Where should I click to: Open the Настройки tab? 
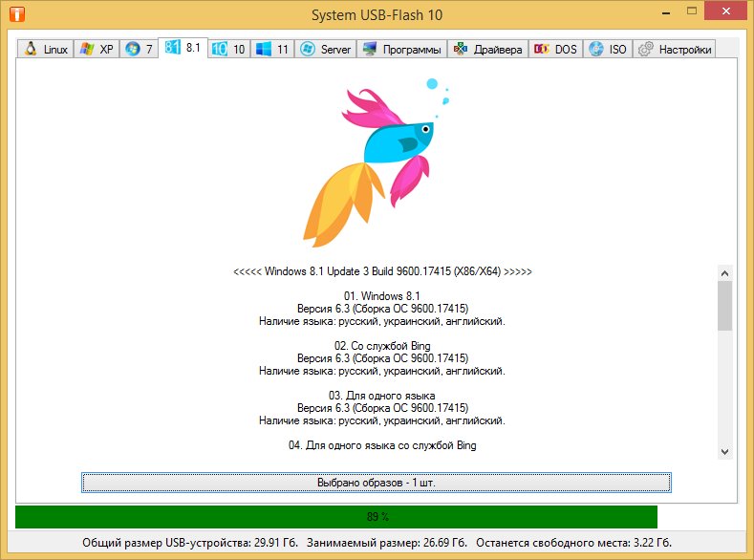coord(675,49)
